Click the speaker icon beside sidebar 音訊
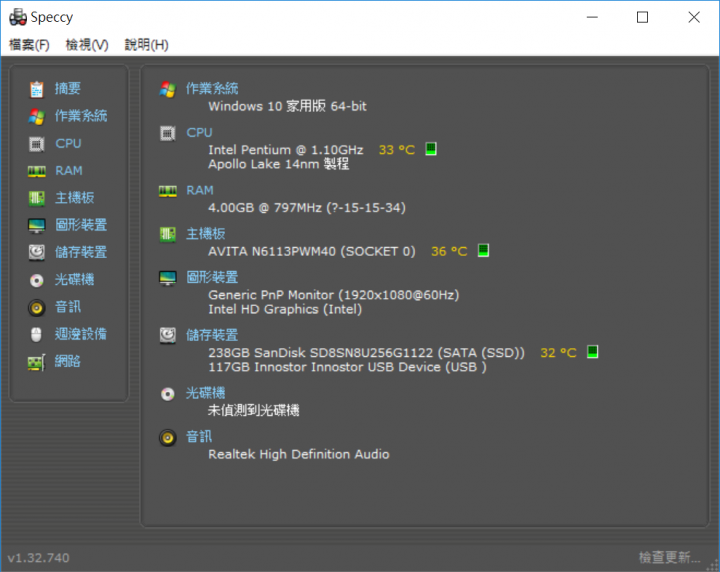 point(37,308)
